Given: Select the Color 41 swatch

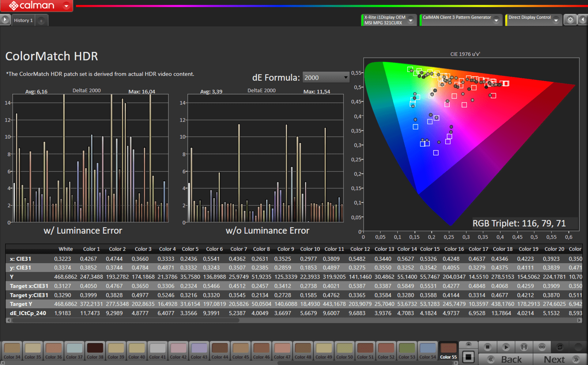Looking at the screenshot, I should click(x=157, y=351).
